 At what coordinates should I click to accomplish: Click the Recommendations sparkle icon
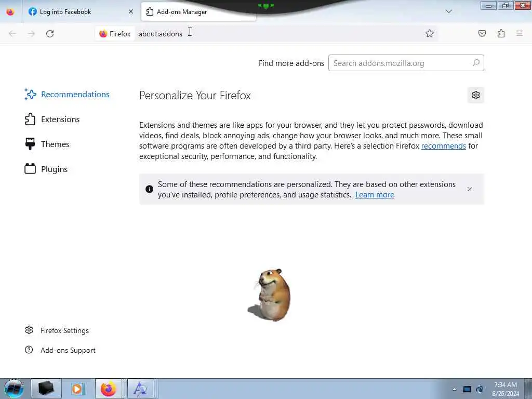30,95
